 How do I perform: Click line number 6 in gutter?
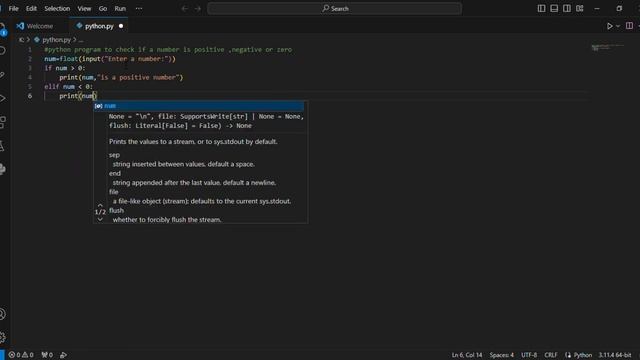(x=30, y=96)
